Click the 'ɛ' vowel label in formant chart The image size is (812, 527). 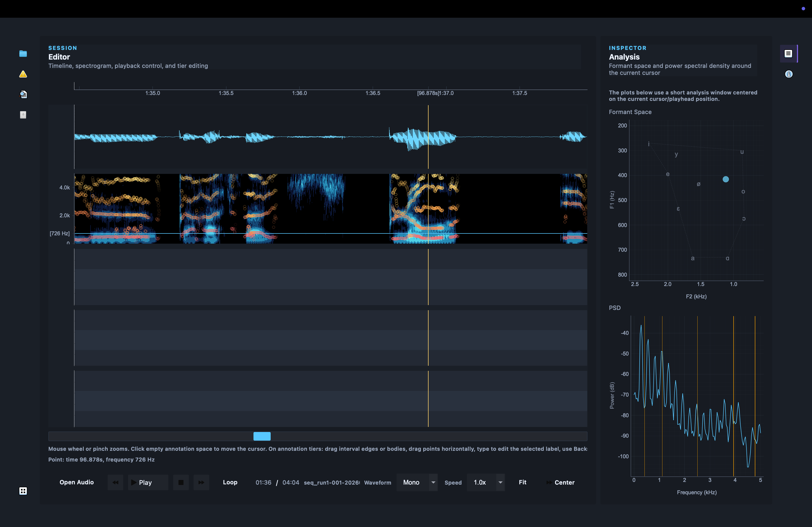(678, 208)
